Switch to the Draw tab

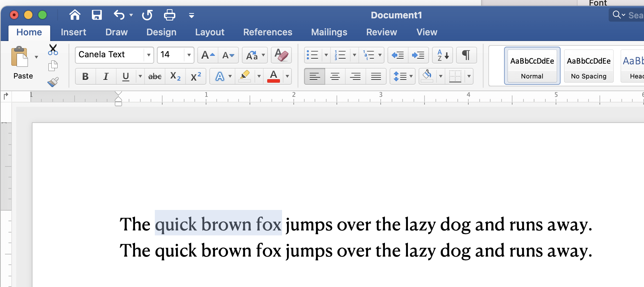pyautogui.click(x=117, y=32)
